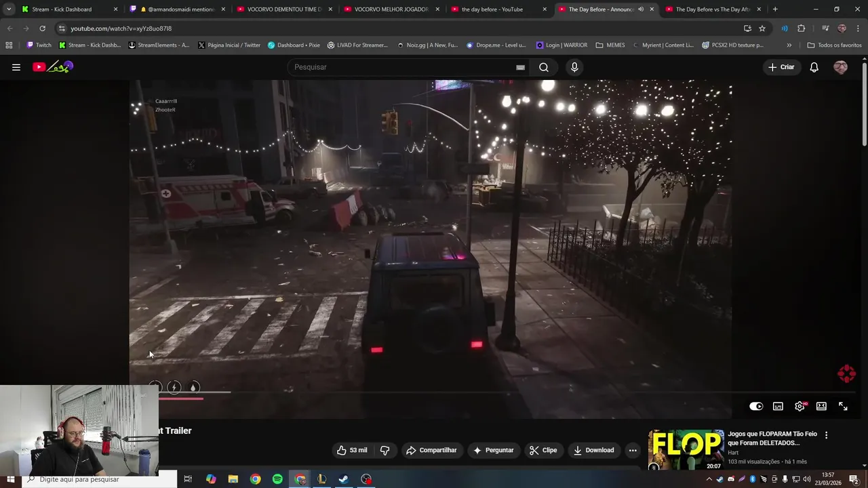
Task: Enter fullscreen in the video player
Action: click(x=843, y=406)
